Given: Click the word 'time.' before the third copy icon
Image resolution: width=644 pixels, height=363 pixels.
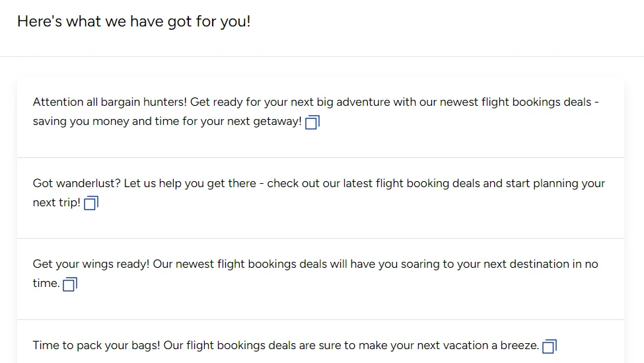Looking at the screenshot, I should coord(46,283).
